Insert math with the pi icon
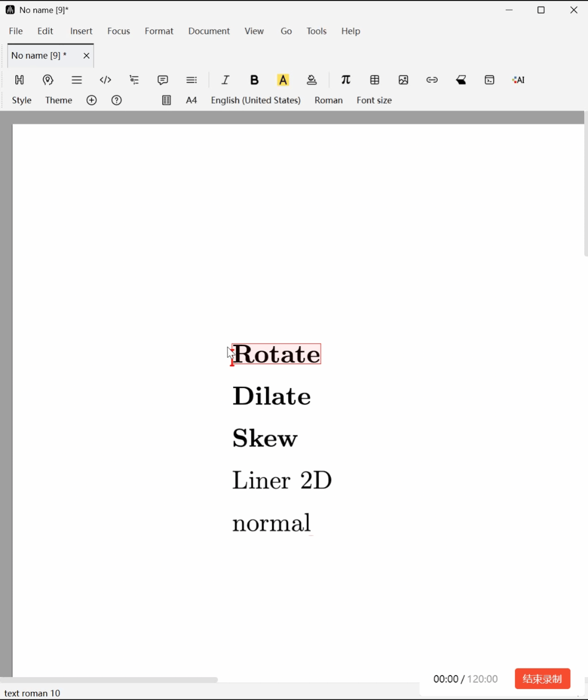Viewport: 588px width, 700px height. pyautogui.click(x=346, y=80)
